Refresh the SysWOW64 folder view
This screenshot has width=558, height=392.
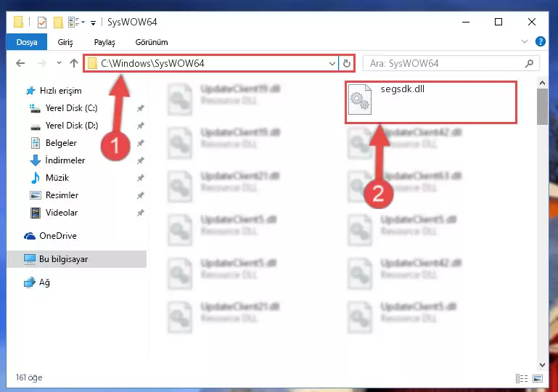pos(347,64)
